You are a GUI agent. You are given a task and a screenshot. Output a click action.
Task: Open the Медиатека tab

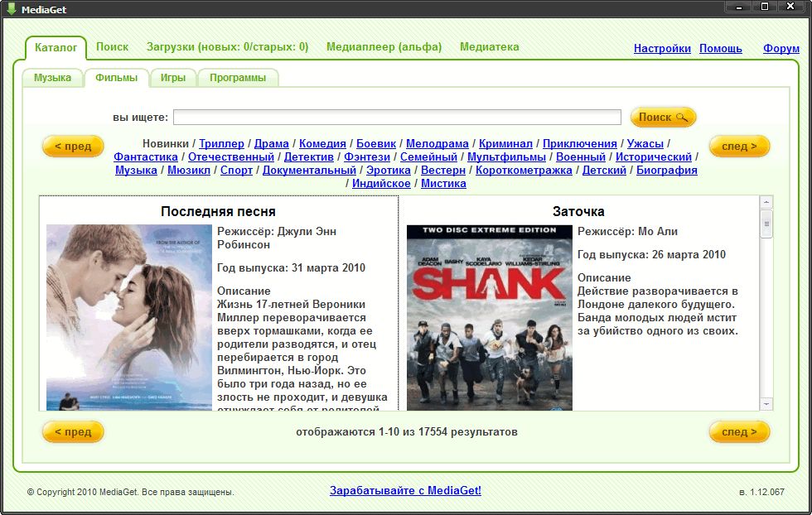coord(490,47)
